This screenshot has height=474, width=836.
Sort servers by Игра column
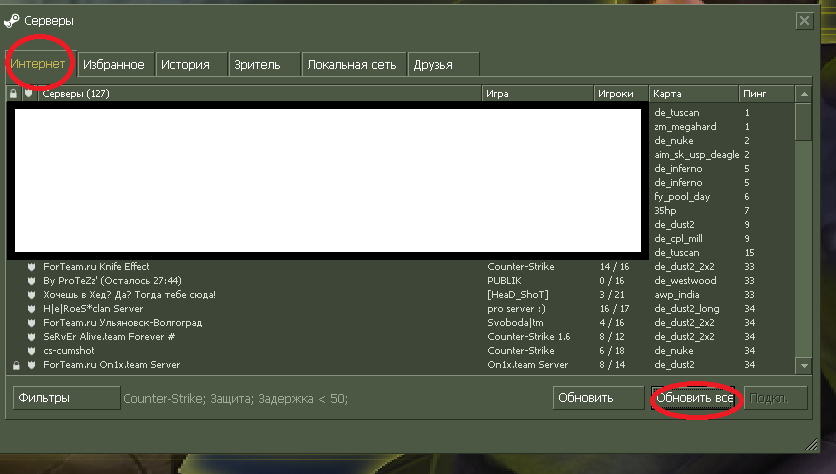tap(537, 93)
